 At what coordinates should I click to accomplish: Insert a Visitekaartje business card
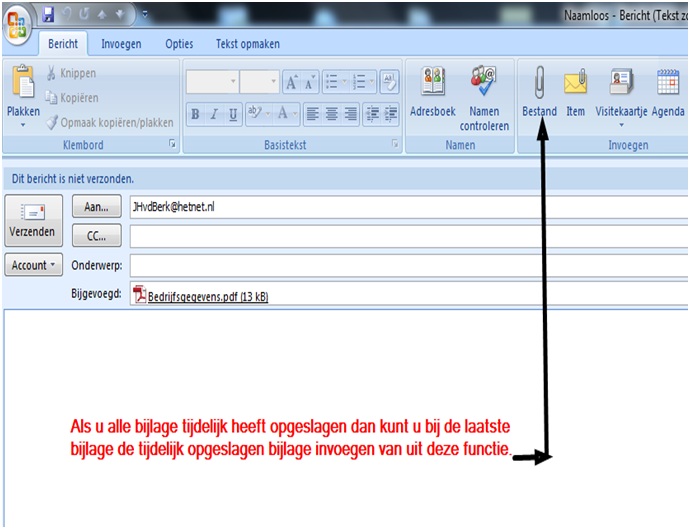[x=621, y=95]
